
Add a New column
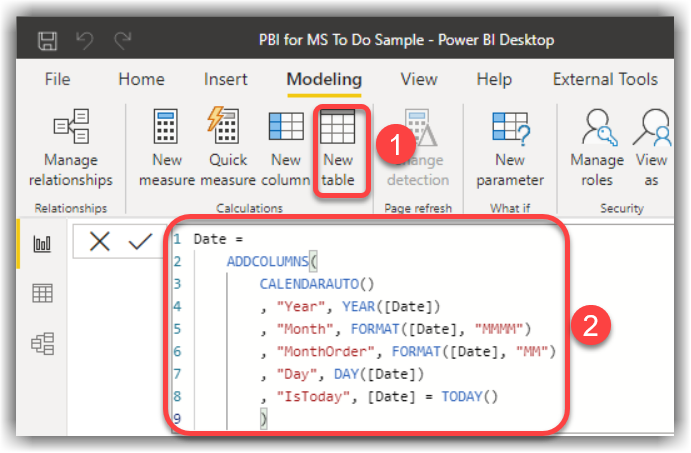(x=286, y=148)
